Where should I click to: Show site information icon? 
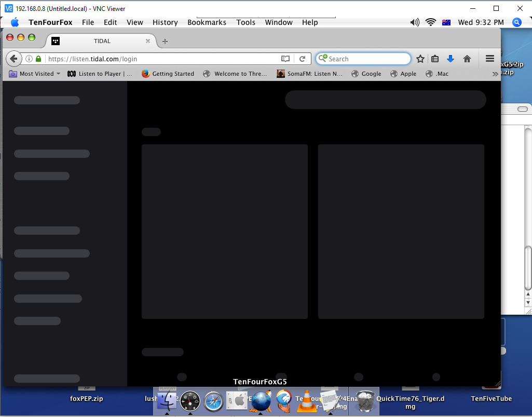point(29,59)
